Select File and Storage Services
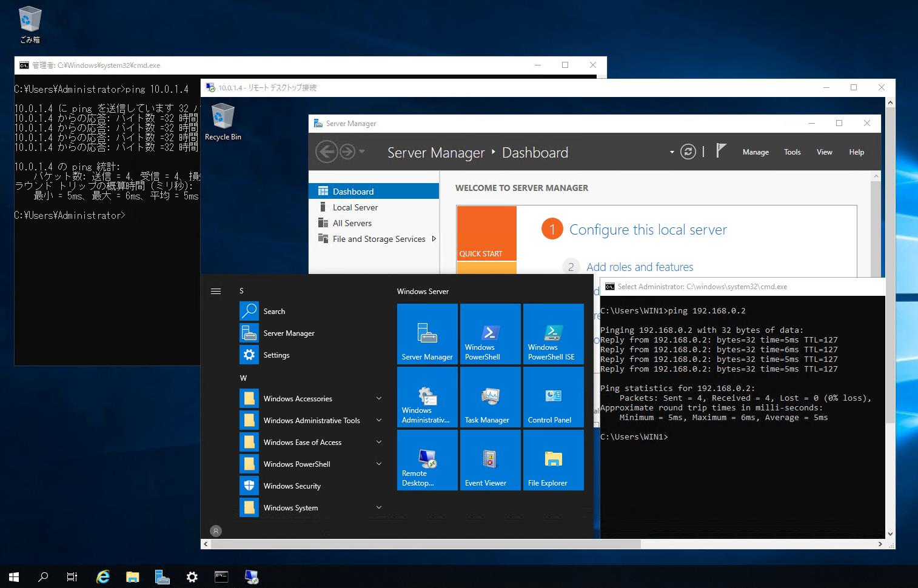Viewport: 918px width, 588px height. [x=374, y=239]
